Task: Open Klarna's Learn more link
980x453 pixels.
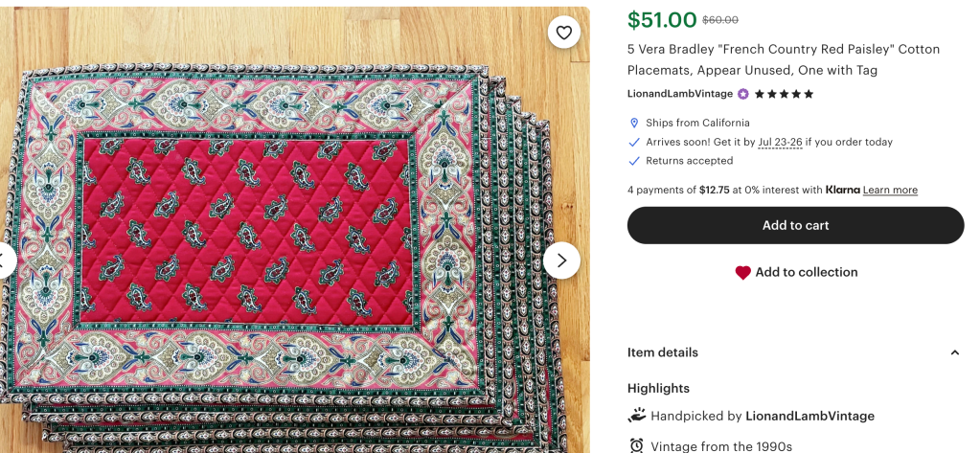Action: [x=890, y=190]
